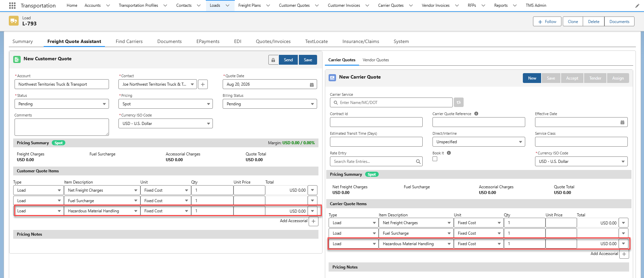The image size is (644, 278).
Task: Click New in carrier quote panel
Action: (532, 78)
